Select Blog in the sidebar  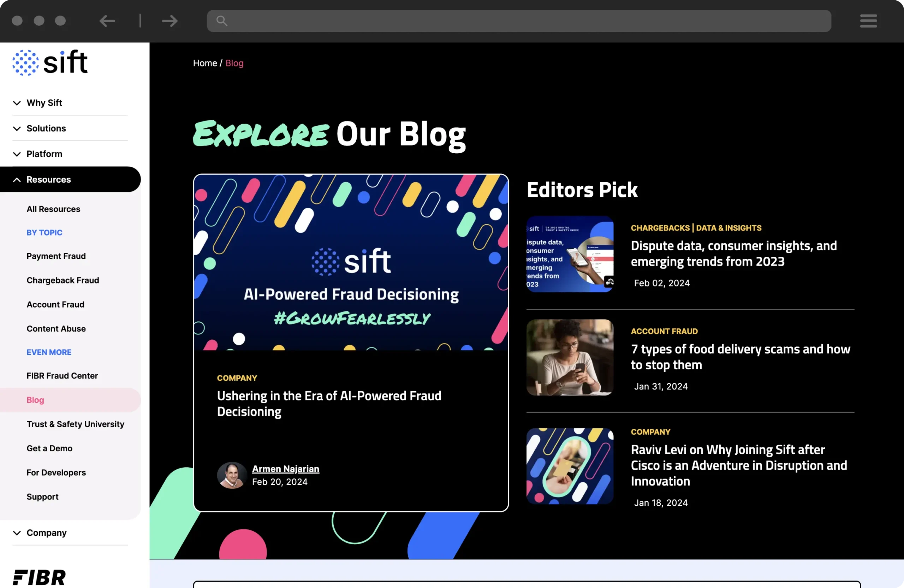[35, 400]
